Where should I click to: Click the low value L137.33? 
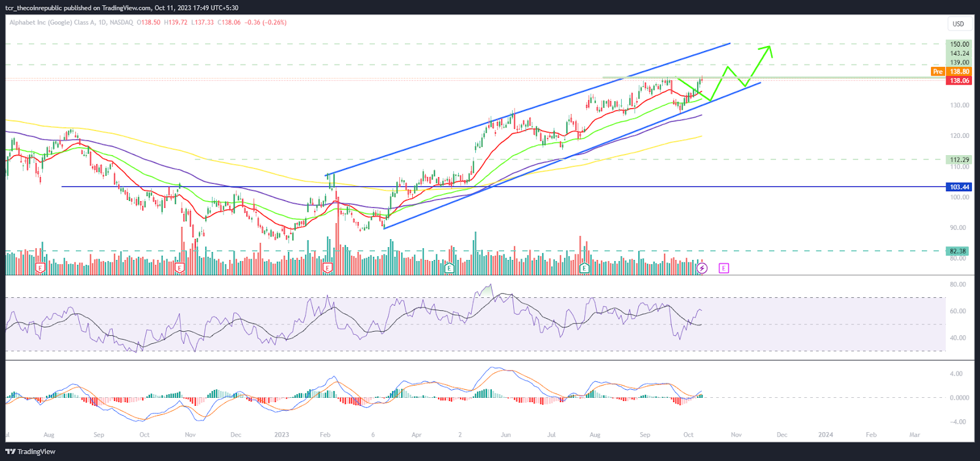click(x=203, y=23)
